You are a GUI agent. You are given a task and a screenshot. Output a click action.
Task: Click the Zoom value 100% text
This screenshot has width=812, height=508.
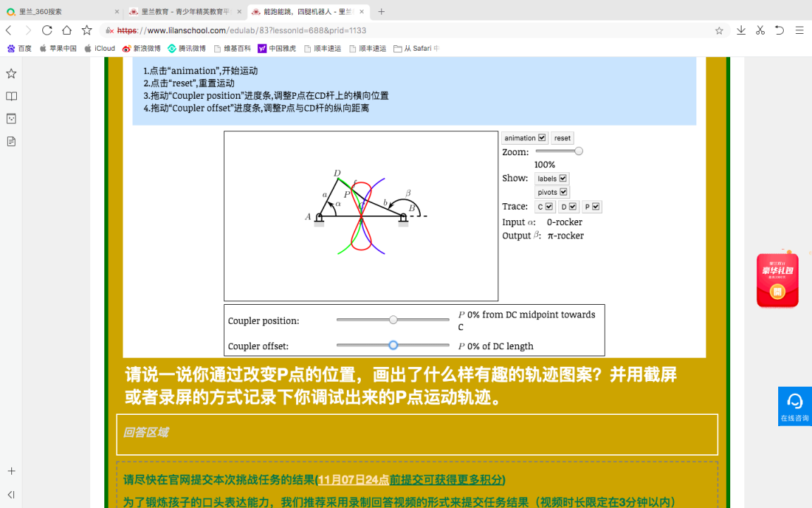point(545,165)
